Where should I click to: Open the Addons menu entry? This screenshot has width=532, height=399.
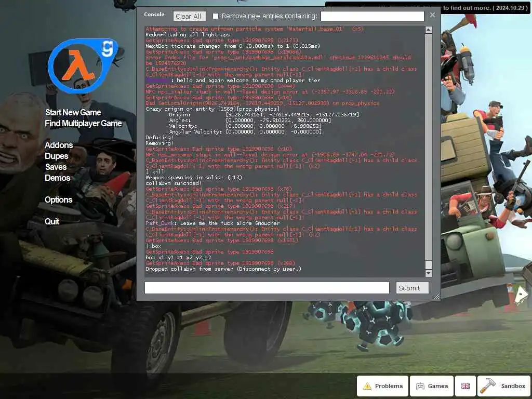tap(59, 145)
